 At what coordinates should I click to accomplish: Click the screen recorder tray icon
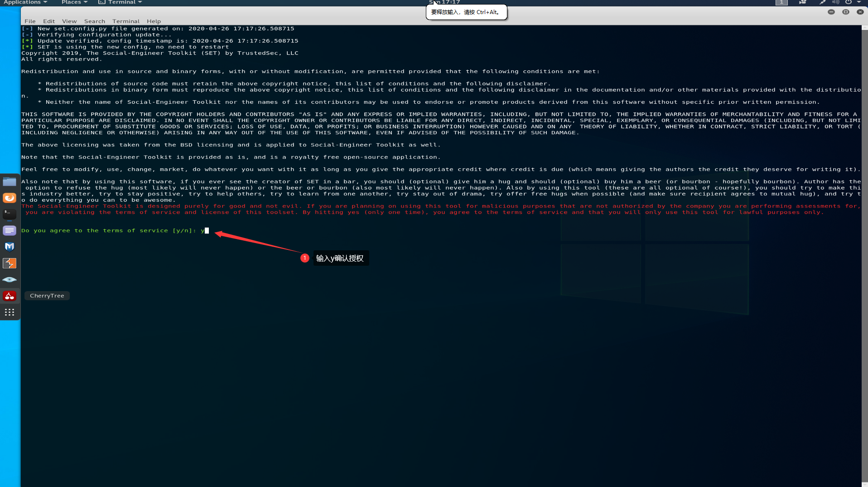tap(802, 2)
